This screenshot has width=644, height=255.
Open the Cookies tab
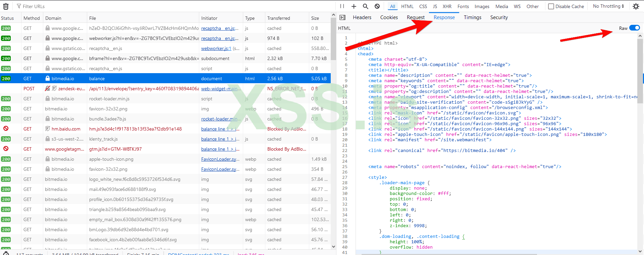point(389,17)
